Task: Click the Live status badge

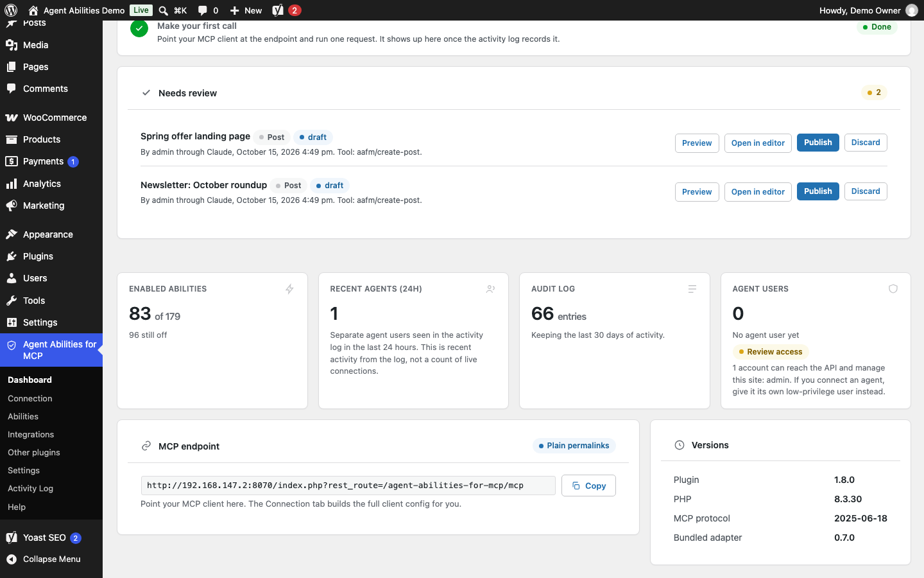Action: (x=141, y=10)
